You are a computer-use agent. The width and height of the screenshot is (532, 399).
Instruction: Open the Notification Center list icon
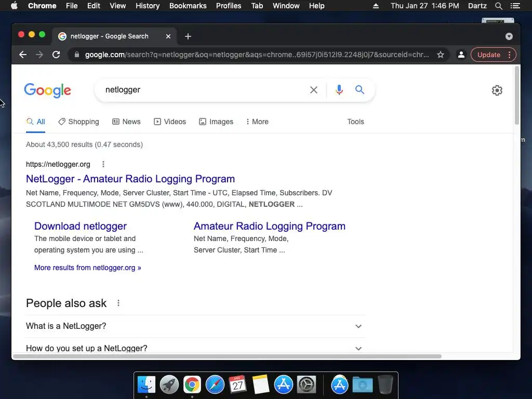[x=515, y=6]
